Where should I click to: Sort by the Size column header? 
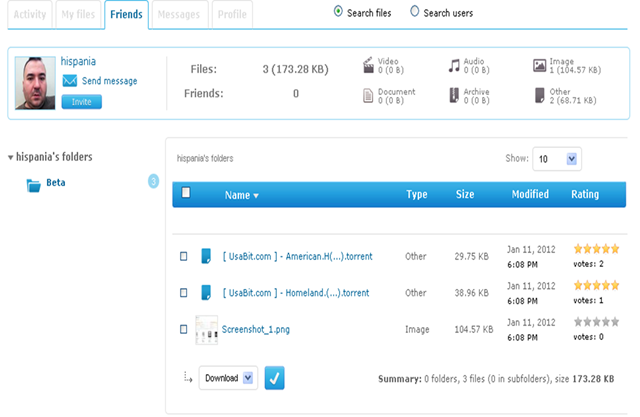coord(465,194)
